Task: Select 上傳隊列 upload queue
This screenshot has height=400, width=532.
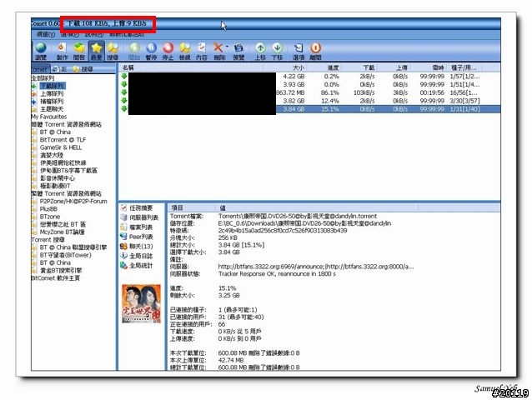Action: pyautogui.click(x=52, y=93)
